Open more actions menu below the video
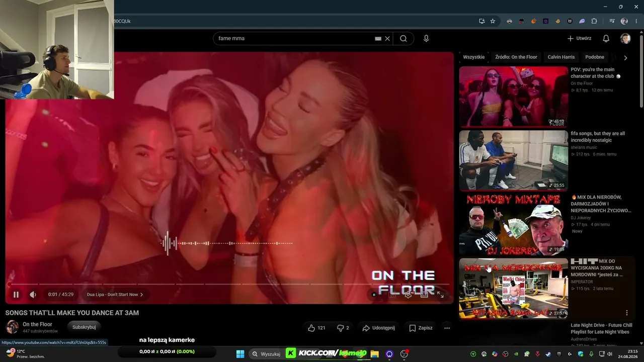This screenshot has width=644, height=362. [x=447, y=328]
